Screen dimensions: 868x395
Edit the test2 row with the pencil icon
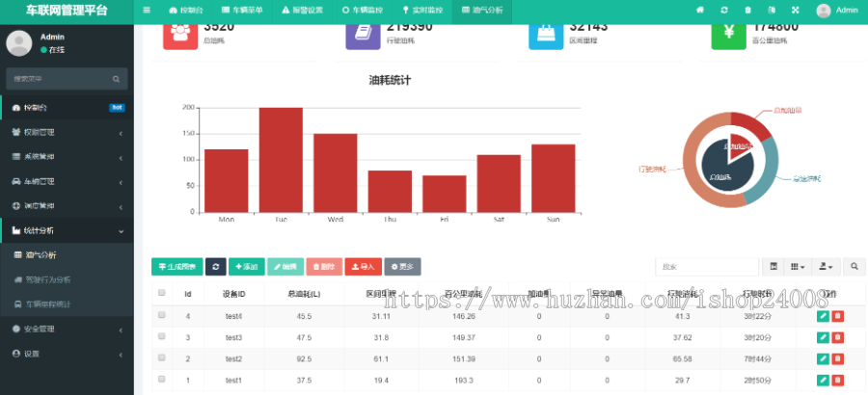823,359
